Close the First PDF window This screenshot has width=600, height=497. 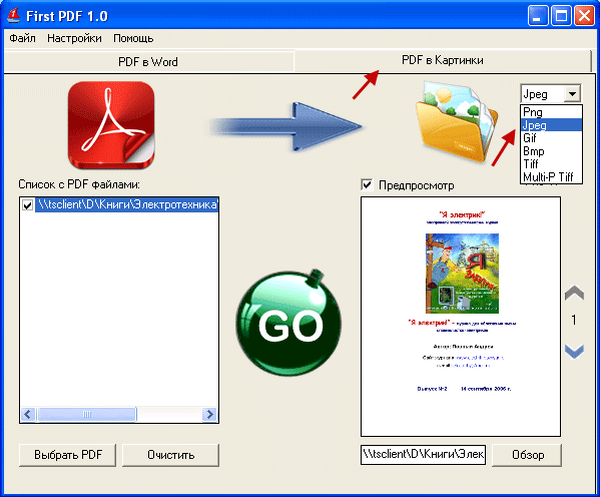click(x=584, y=16)
